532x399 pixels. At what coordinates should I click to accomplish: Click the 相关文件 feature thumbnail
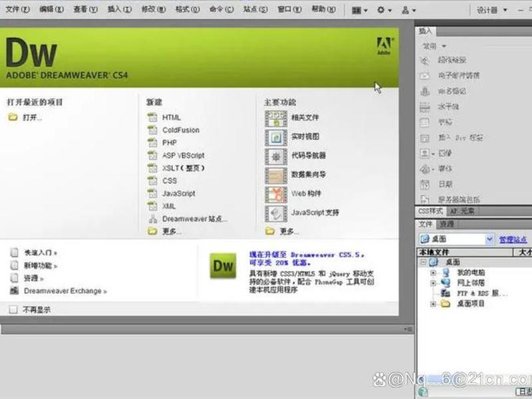[x=276, y=118]
